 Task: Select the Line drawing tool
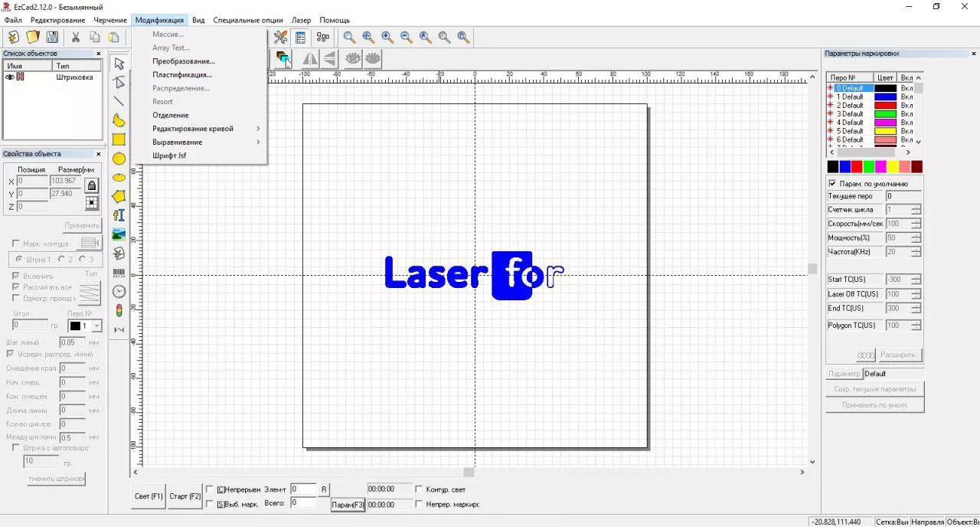click(119, 101)
